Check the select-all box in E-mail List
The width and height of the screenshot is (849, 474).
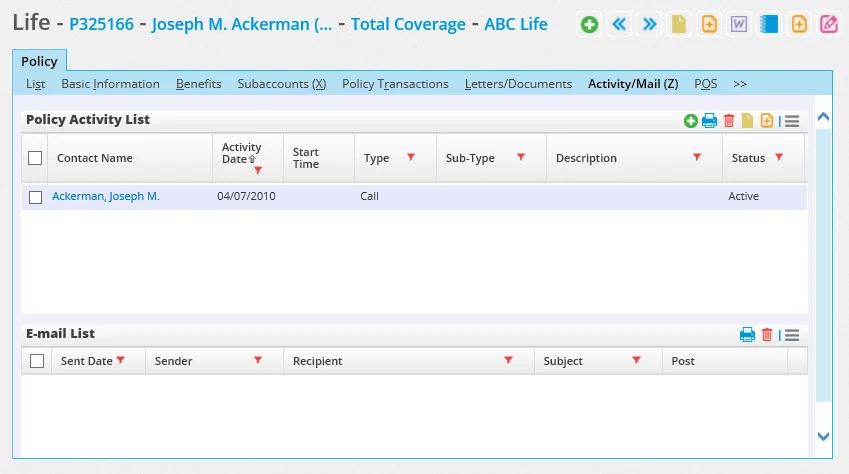37,361
